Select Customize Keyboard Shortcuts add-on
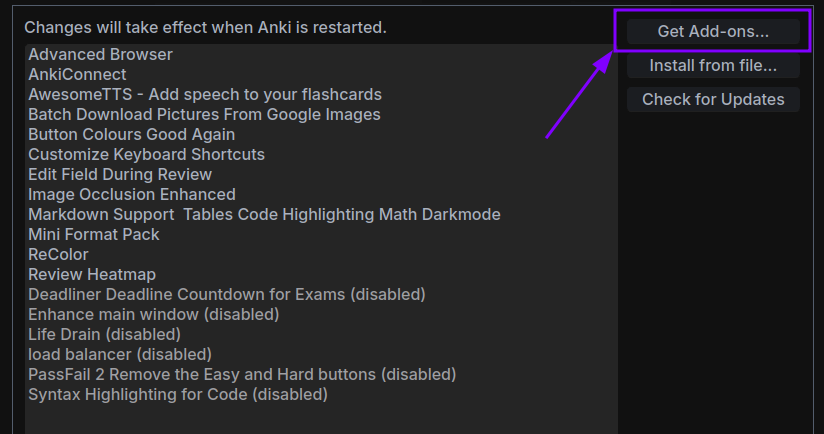Screen dimensions: 824x434 (x=147, y=154)
